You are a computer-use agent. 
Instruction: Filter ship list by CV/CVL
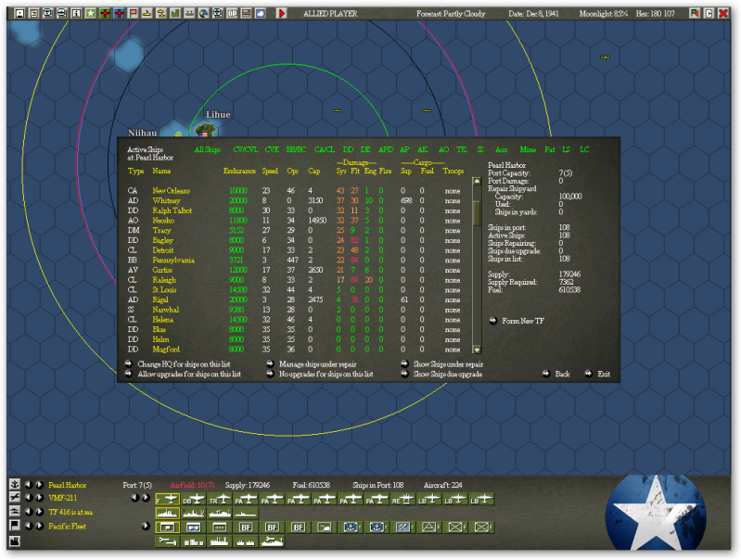(246, 150)
